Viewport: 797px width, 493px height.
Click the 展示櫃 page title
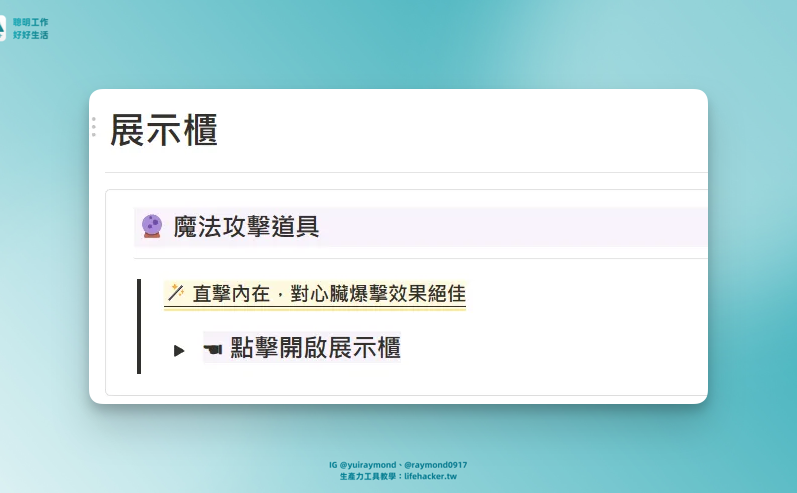[x=164, y=131]
